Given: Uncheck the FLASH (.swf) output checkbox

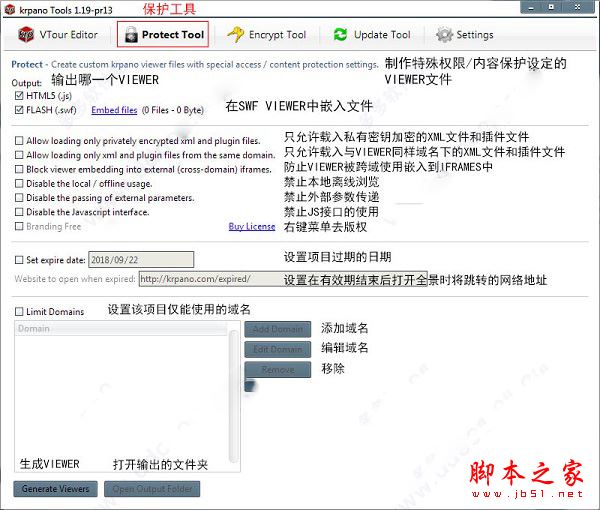Looking at the screenshot, I should (19, 110).
